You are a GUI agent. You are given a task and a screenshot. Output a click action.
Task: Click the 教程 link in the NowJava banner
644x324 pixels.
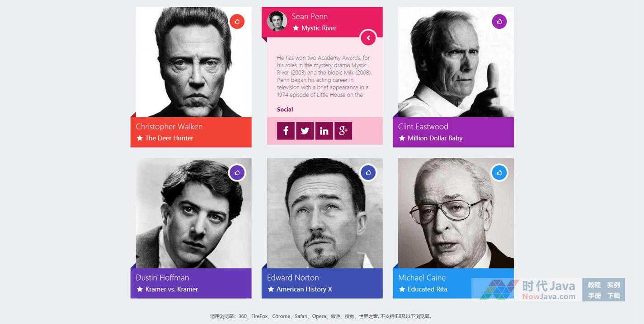click(594, 285)
